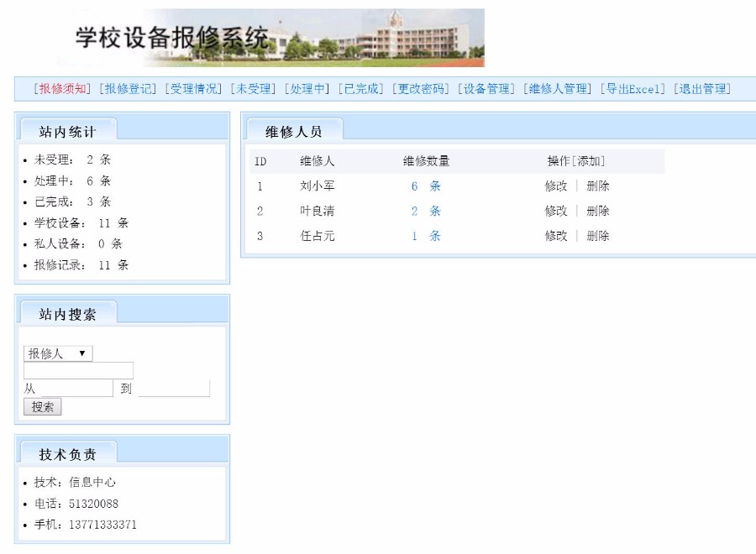
Task: Click the search keyword input field
Action: tap(78, 370)
